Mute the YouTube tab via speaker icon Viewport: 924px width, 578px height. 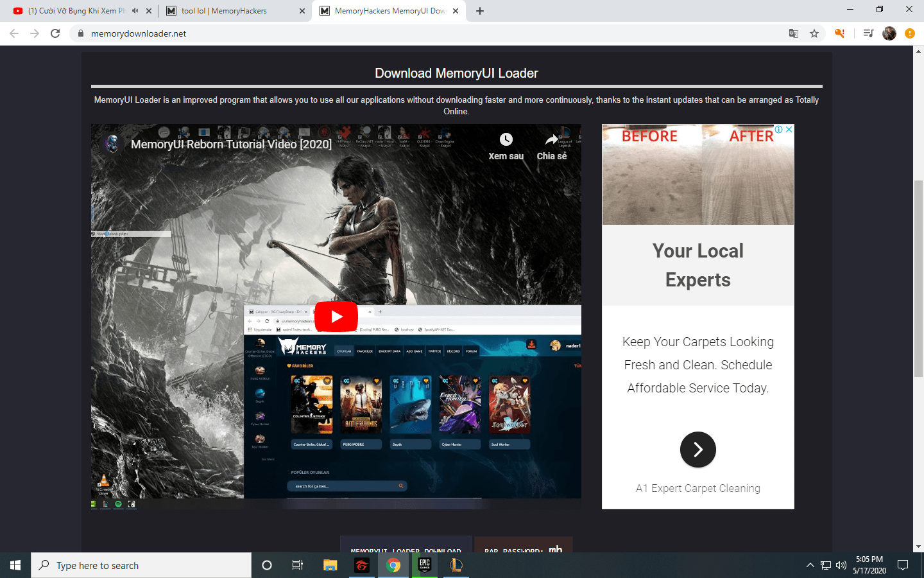click(135, 11)
